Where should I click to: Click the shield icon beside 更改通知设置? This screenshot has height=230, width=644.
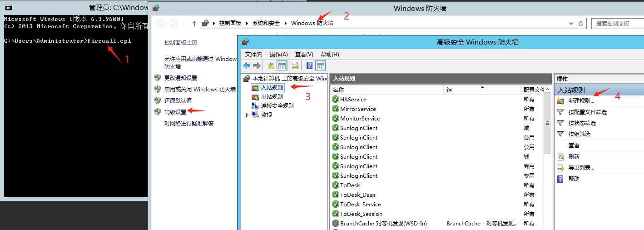(x=158, y=78)
